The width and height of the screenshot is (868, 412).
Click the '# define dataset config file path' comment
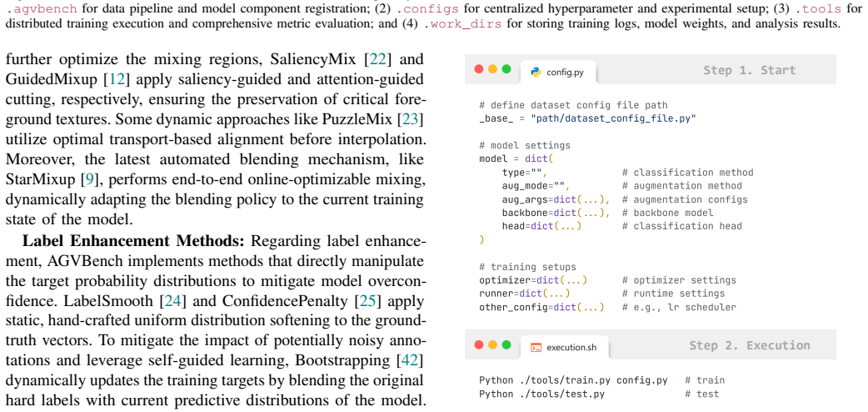(x=573, y=105)
